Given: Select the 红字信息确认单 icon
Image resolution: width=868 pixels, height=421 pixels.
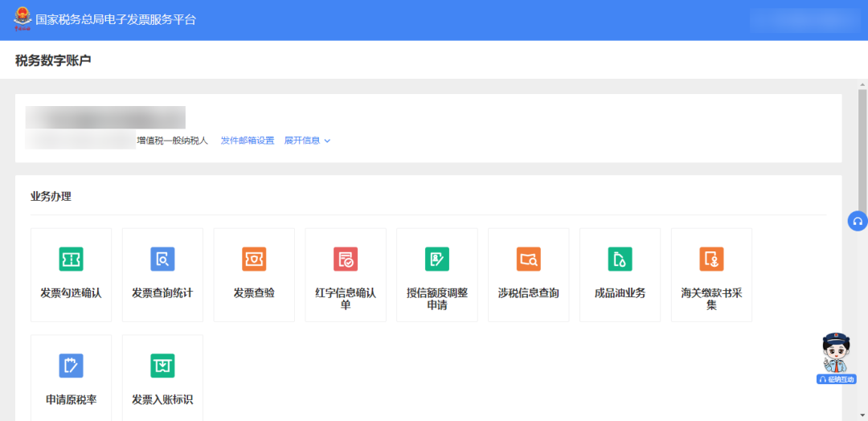Looking at the screenshot, I should point(346,260).
